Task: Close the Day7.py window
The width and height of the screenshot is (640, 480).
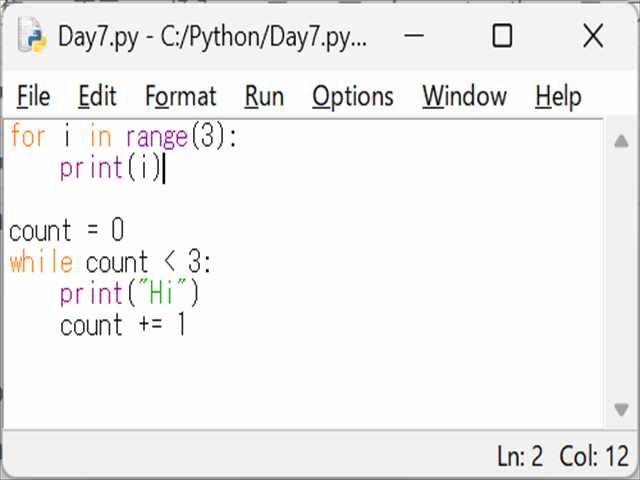Action: (593, 36)
